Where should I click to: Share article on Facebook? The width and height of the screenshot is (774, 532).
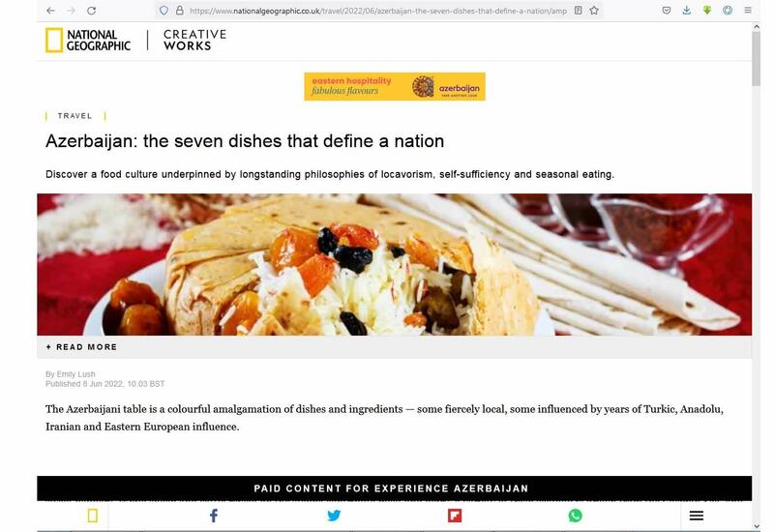coord(213,516)
